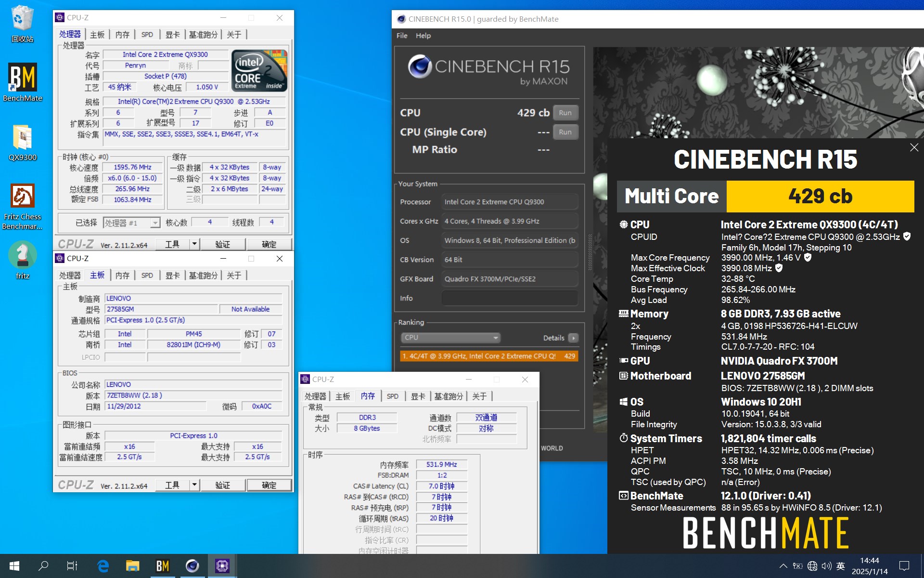The image size is (924, 578).
Task: Click Max Core Frequency shield icon
Action: 808,257
